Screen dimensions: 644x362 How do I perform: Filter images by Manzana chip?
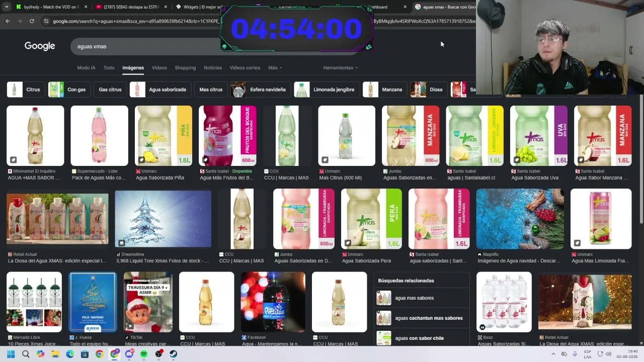click(x=385, y=89)
